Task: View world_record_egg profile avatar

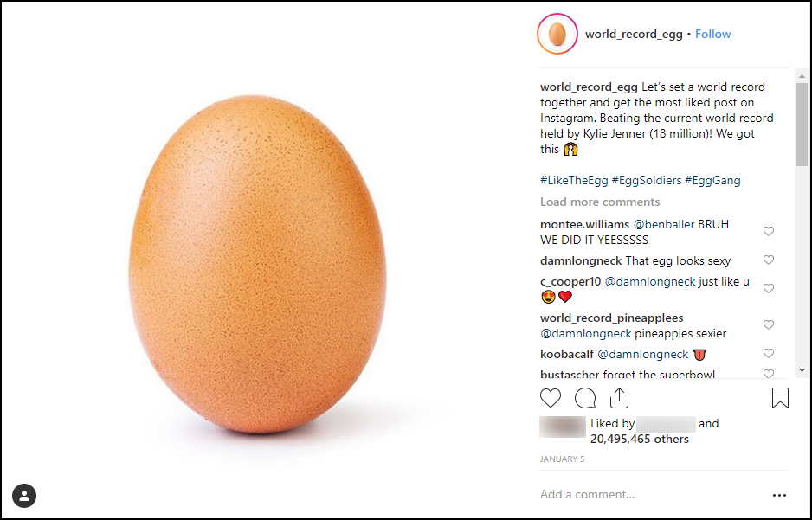Action: point(557,34)
